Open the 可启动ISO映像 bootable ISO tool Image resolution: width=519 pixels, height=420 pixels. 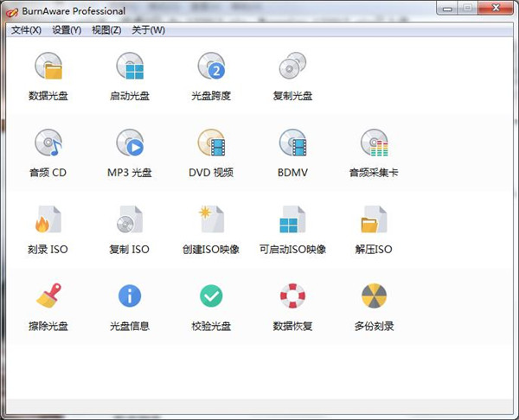[292, 220]
